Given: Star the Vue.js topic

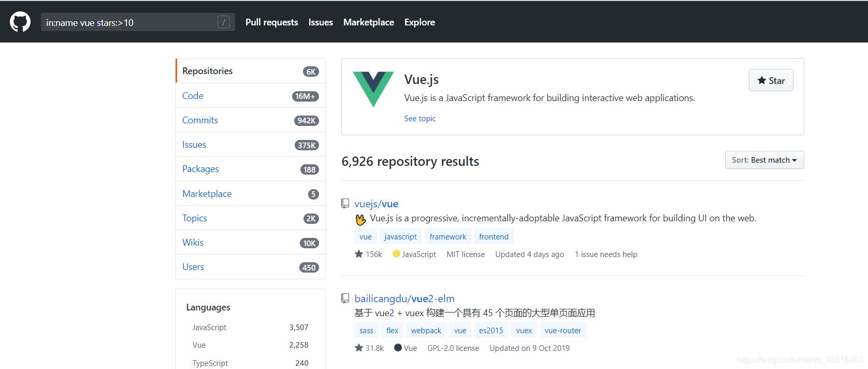Looking at the screenshot, I should [771, 80].
